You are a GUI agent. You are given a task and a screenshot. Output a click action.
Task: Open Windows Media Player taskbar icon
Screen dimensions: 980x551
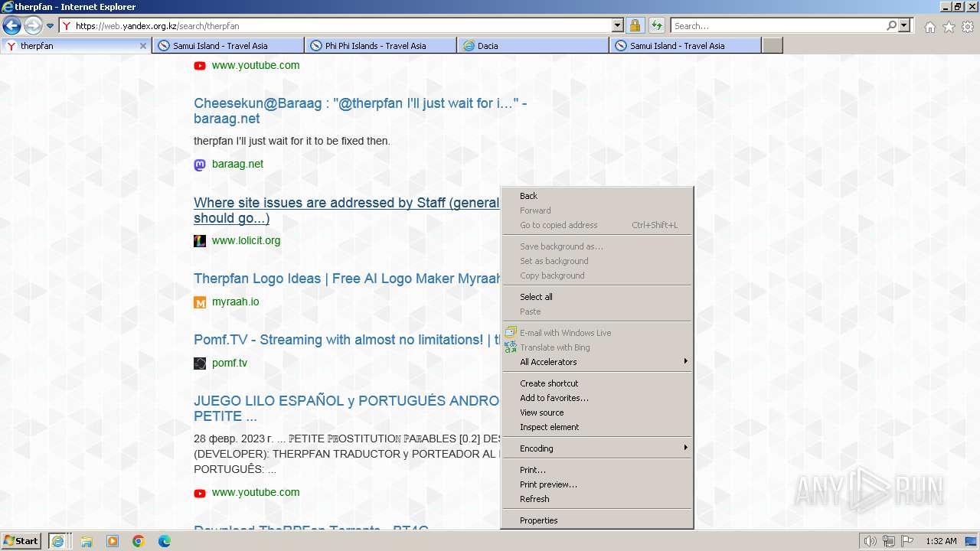click(x=113, y=541)
